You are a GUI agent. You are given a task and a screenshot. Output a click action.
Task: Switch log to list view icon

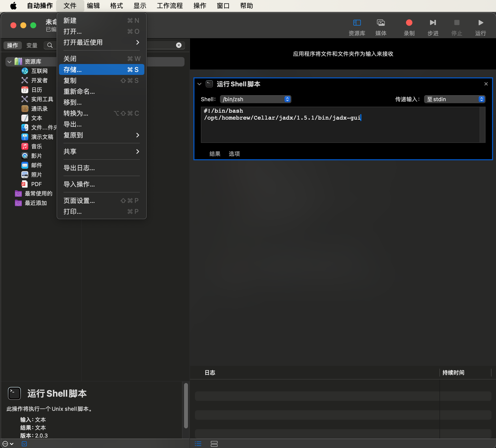[198, 444]
